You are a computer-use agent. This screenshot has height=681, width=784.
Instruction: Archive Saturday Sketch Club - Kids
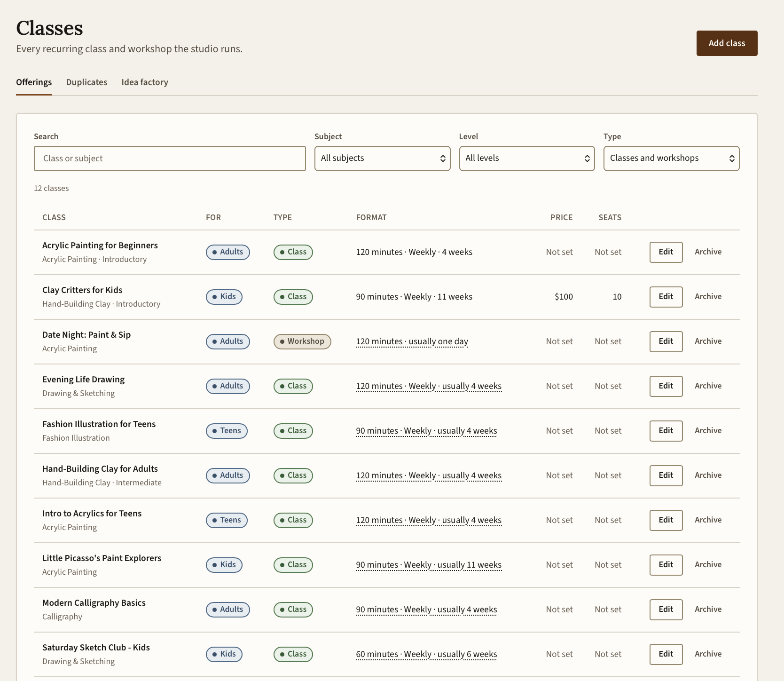click(708, 654)
